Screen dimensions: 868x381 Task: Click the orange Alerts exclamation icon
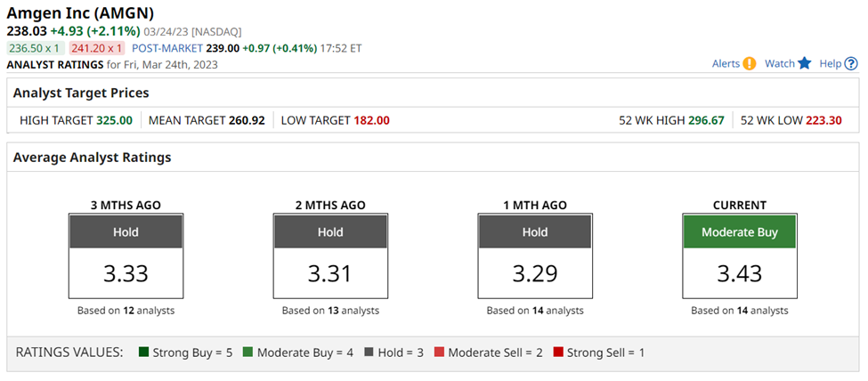tap(750, 64)
